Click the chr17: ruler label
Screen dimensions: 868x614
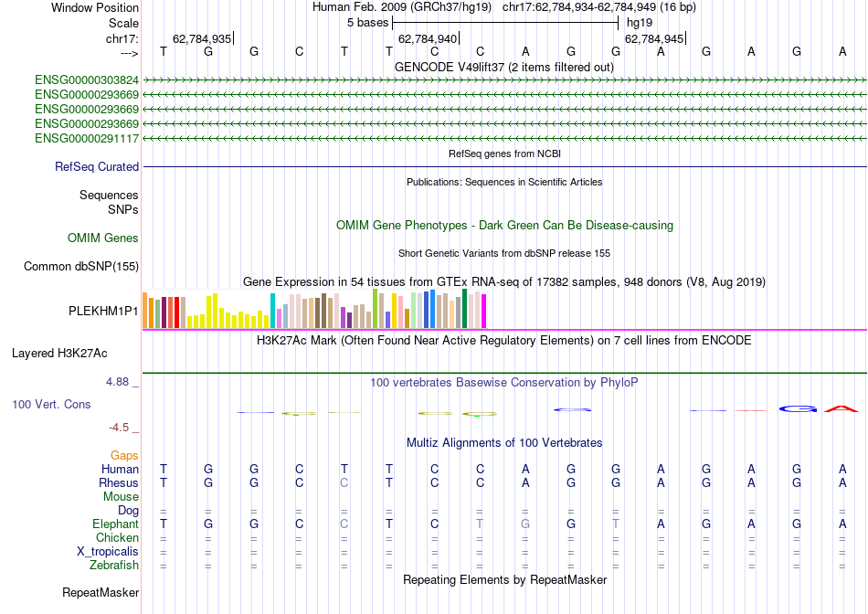point(122,38)
